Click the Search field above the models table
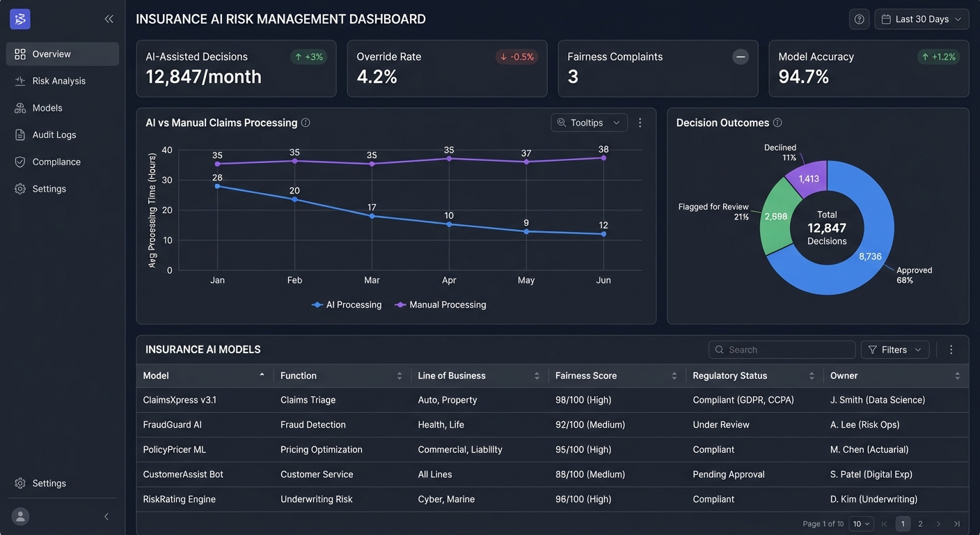The height and width of the screenshot is (535, 980). click(x=781, y=349)
